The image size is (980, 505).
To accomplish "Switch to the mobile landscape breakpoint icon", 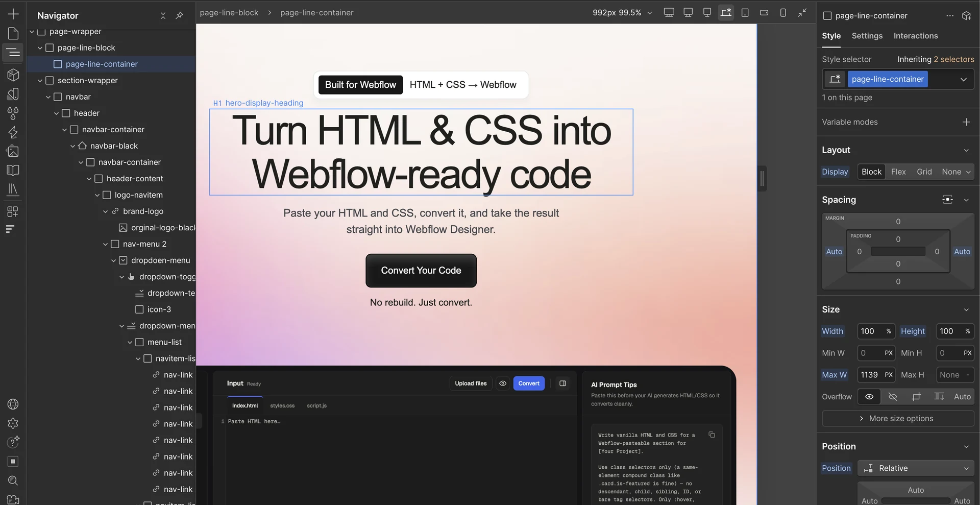I will [x=764, y=12].
